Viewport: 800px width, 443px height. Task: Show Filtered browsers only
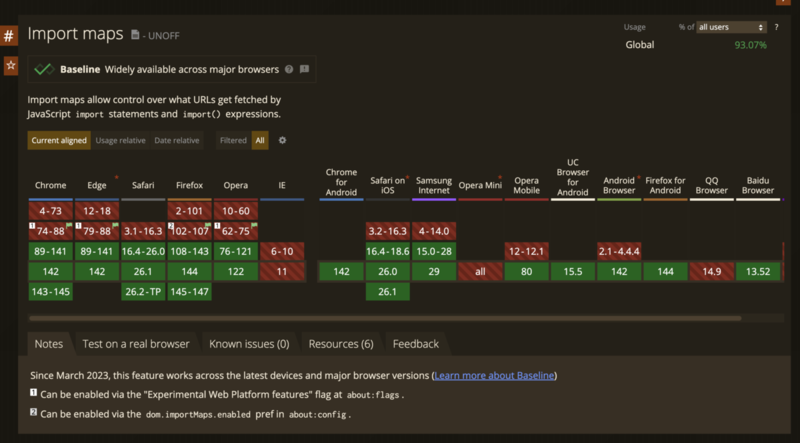point(233,140)
